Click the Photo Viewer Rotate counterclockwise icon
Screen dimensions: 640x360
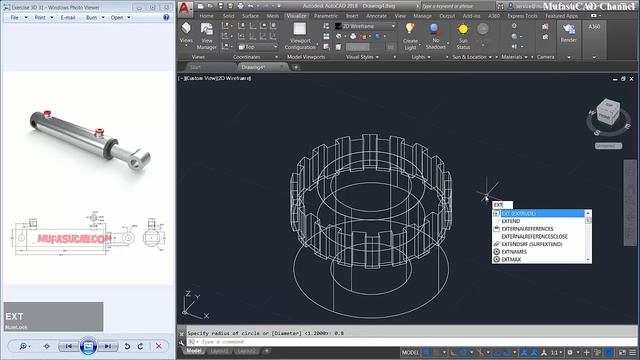pos(127,346)
